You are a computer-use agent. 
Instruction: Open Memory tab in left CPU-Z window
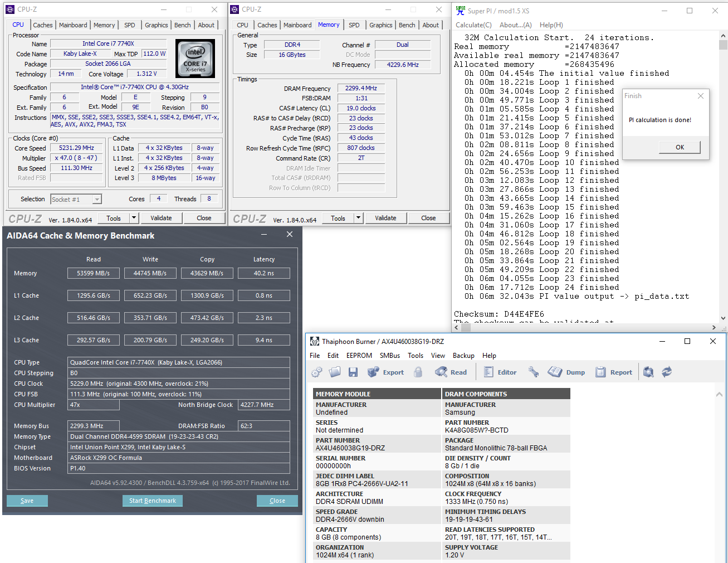point(104,25)
